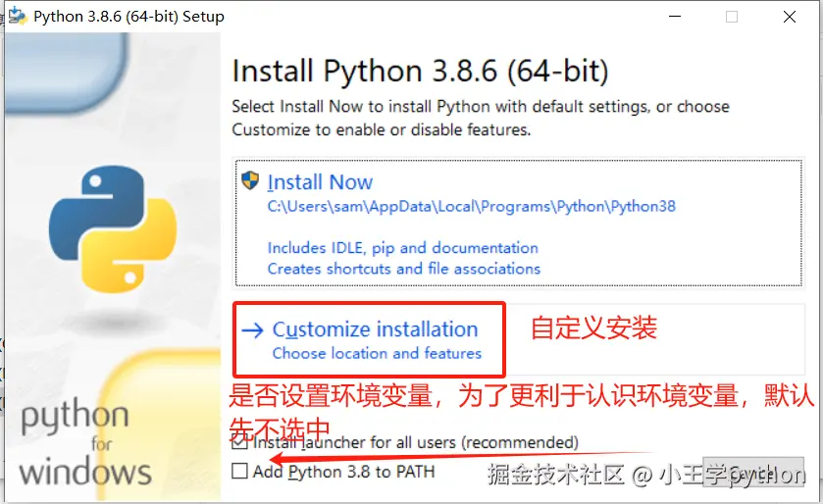Viewport: 823px width, 504px height.
Task: Select Customize installation option
Action: pyautogui.click(x=375, y=330)
